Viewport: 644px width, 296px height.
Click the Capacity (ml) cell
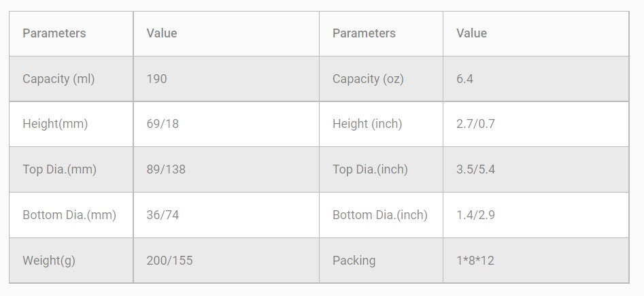click(x=58, y=79)
